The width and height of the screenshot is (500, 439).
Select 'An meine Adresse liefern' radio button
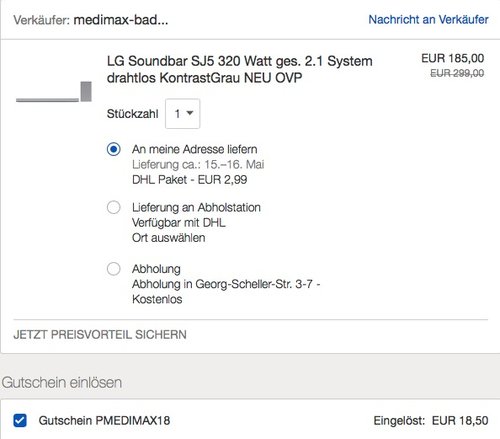click(114, 149)
